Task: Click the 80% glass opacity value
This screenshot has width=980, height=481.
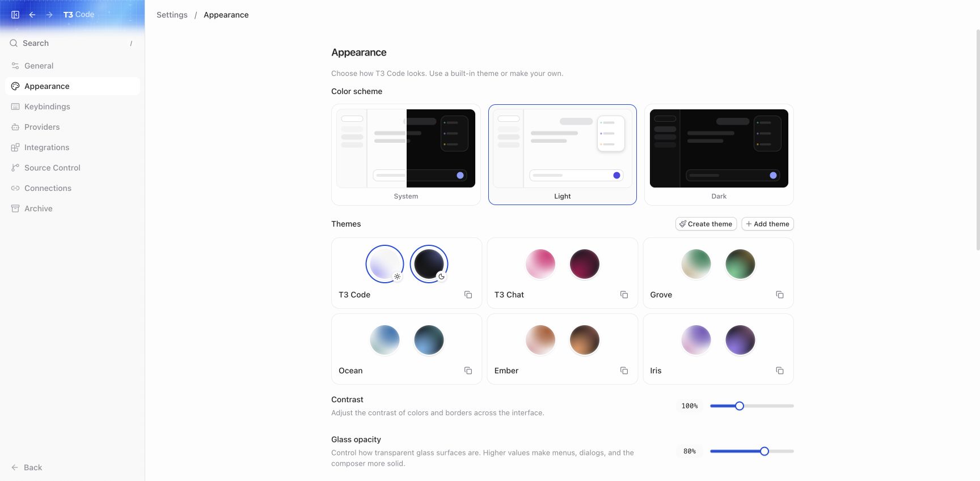Action: click(690, 452)
